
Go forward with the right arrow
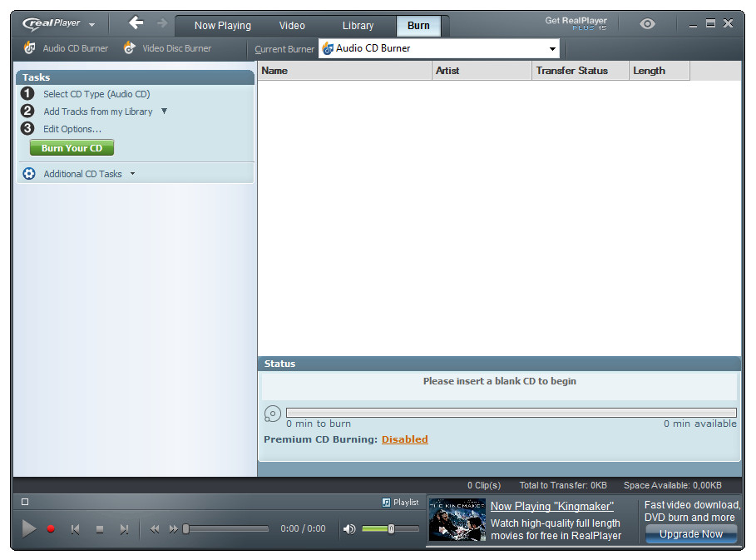point(162,22)
